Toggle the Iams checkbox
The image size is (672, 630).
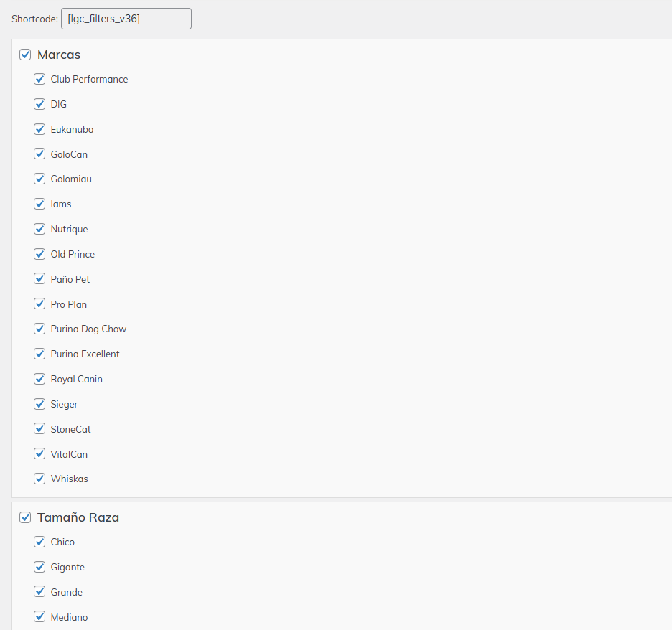click(x=39, y=204)
